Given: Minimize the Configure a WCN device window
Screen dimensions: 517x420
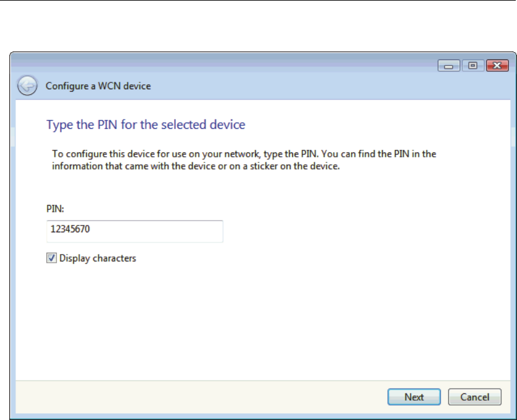Looking at the screenshot, I should tap(448, 66).
